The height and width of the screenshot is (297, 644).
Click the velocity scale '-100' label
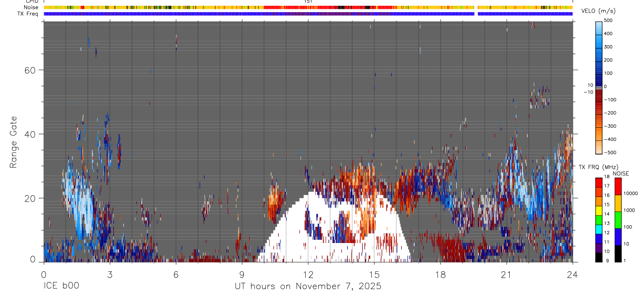609,100
